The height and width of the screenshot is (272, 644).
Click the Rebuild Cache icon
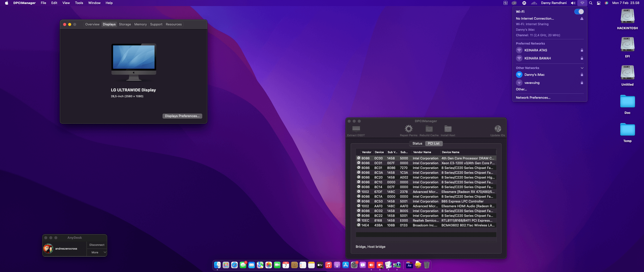(x=428, y=128)
